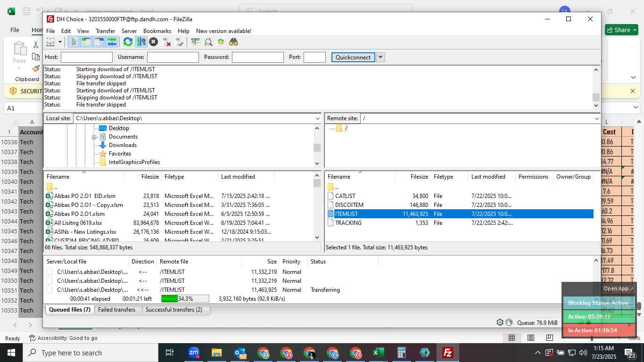The image size is (644, 362).
Task: Open the Server menu
Action: coord(129,31)
